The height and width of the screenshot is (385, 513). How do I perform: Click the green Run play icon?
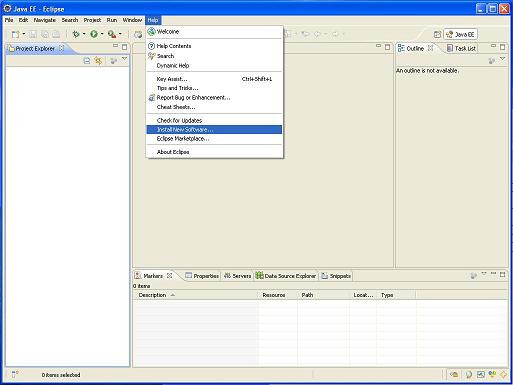tap(94, 34)
